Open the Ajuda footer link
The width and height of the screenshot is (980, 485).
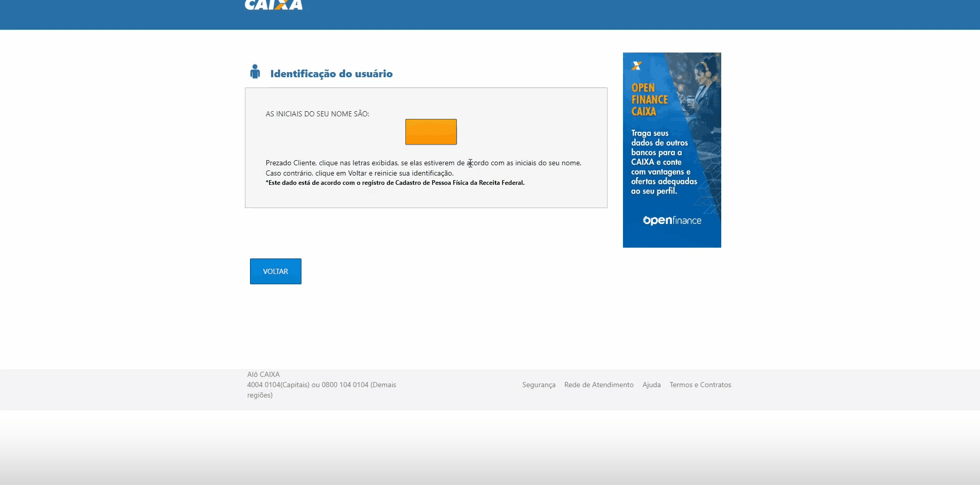(651, 385)
